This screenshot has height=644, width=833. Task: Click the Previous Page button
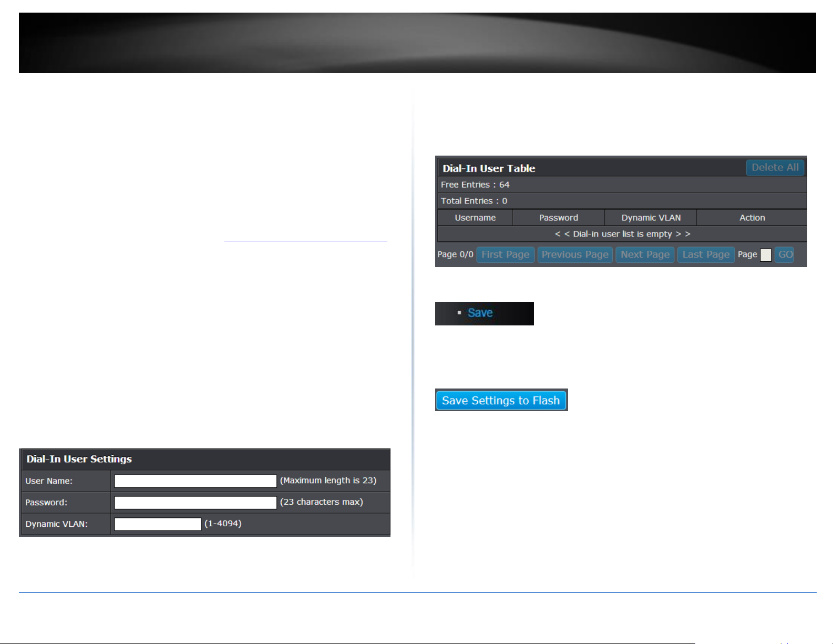575,255
